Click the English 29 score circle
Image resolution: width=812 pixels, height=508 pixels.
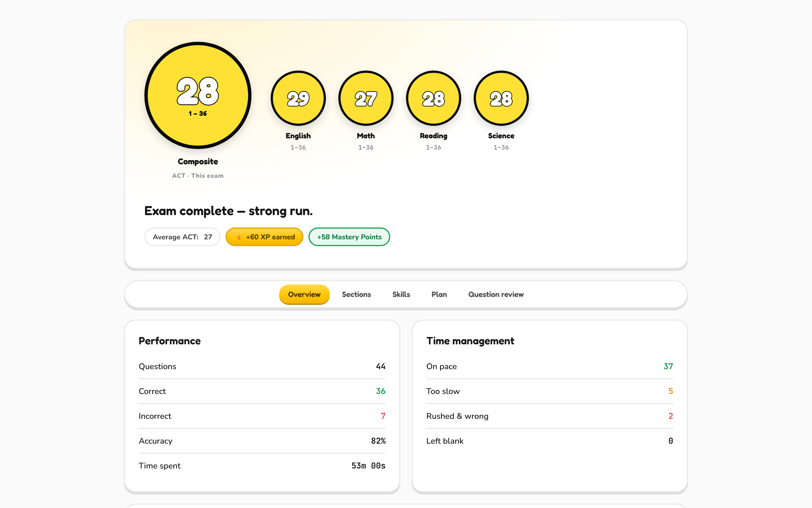tap(298, 98)
